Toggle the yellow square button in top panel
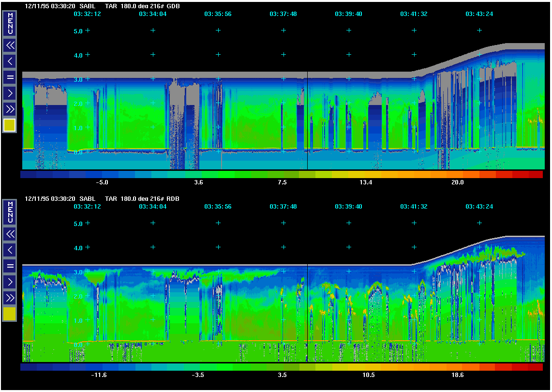 (10, 125)
